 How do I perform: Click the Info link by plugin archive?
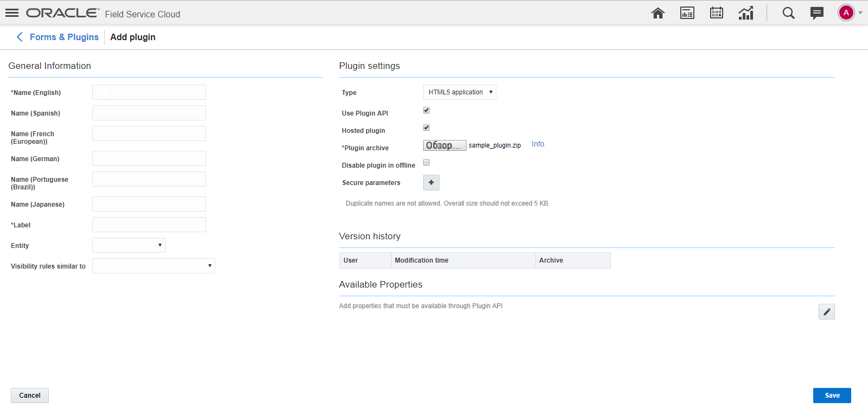(x=538, y=144)
